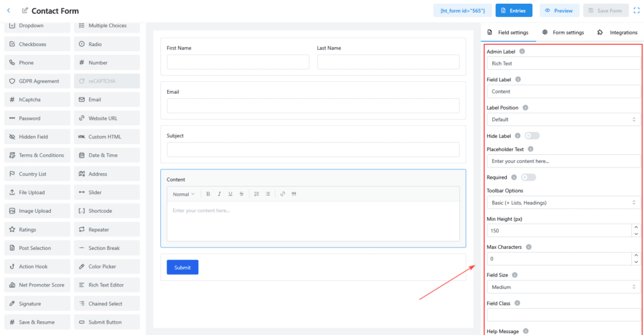
Task: Open the Integrations tab
Action: pos(618,32)
